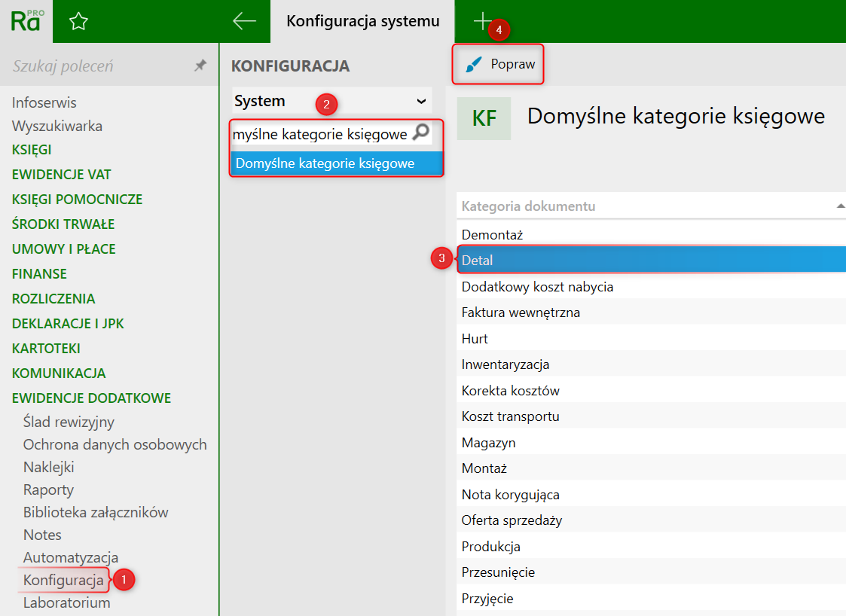846x616 pixels.
Task: Click the magnifier icon in configuration search
Action: pyautogui.click(x=420, y=133)
